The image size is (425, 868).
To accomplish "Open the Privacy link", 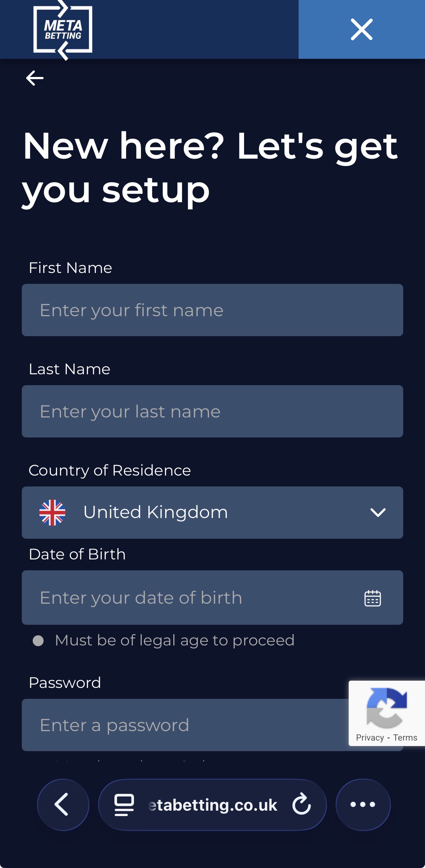I will (x=370, y=738).
